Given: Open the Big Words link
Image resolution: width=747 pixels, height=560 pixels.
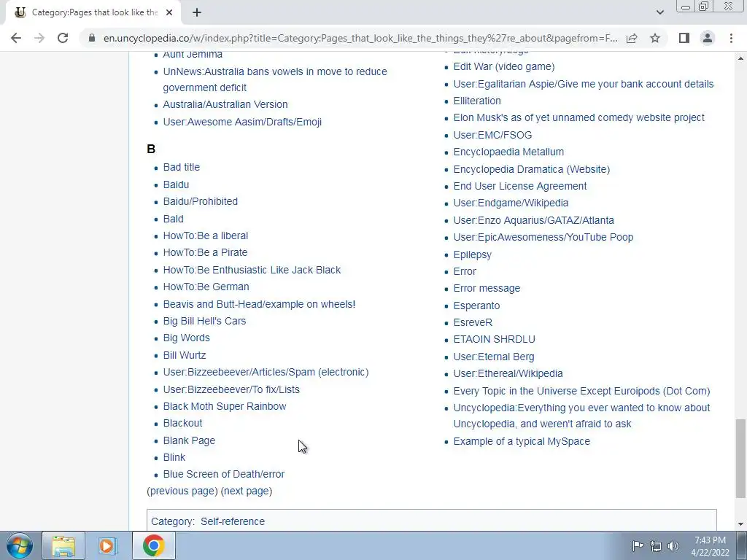Looking at the screenshot, I should tap(186, 338).
